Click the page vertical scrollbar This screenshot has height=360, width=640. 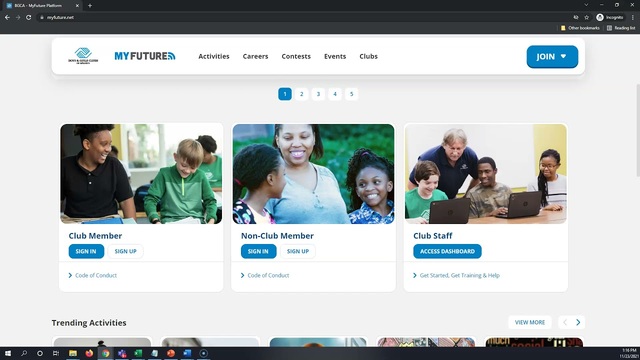(x=637, y=131)
